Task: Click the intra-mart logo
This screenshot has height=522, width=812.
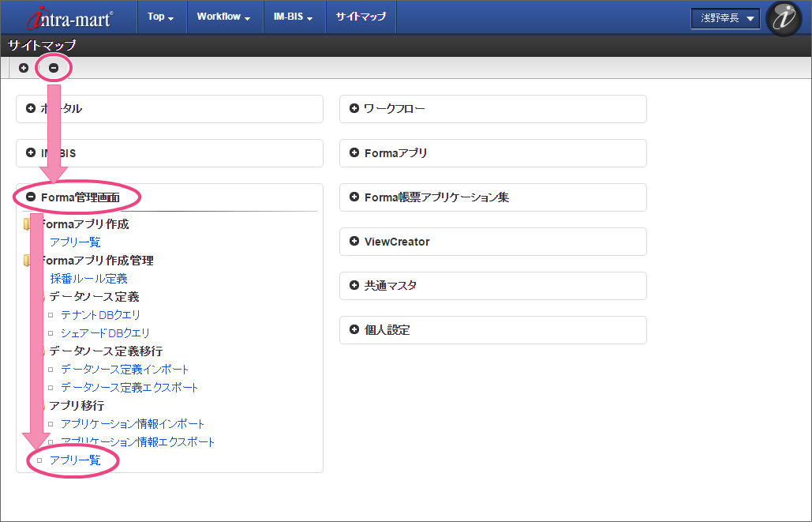Action: pyautogui.click(x=70, y=17)
